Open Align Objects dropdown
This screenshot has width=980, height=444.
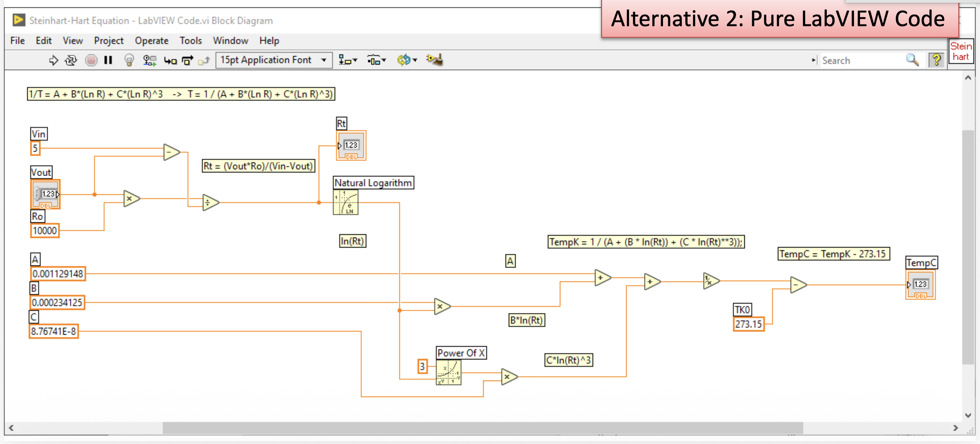[348, 60]
